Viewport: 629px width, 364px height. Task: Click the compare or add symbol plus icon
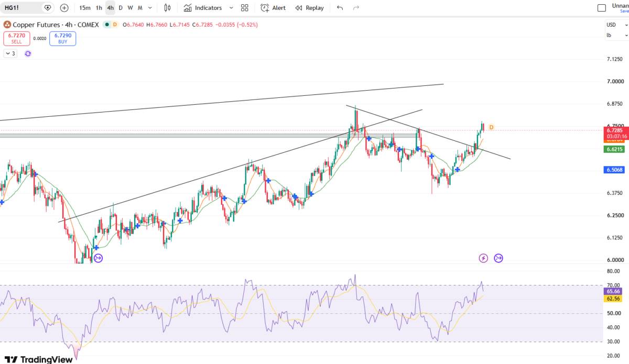[64, 8]
